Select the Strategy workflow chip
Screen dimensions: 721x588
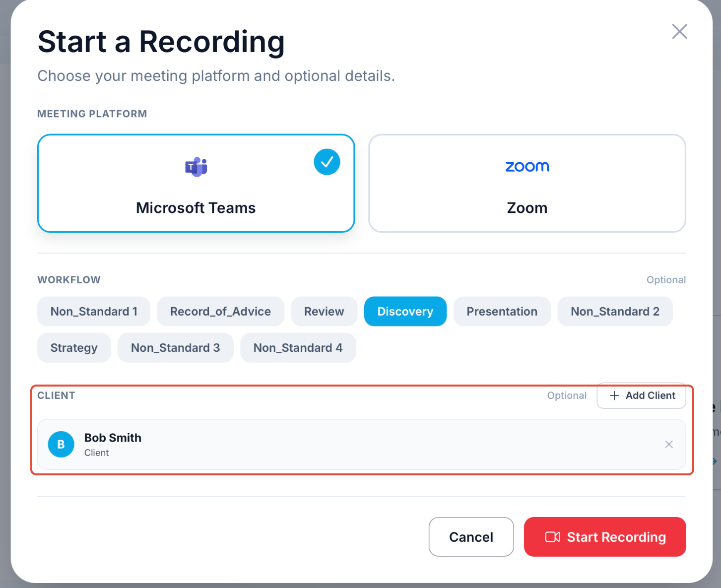click(x=74, y=347)
